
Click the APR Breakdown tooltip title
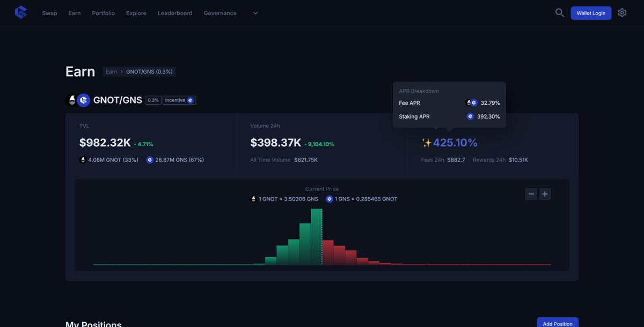click(419, 91)
